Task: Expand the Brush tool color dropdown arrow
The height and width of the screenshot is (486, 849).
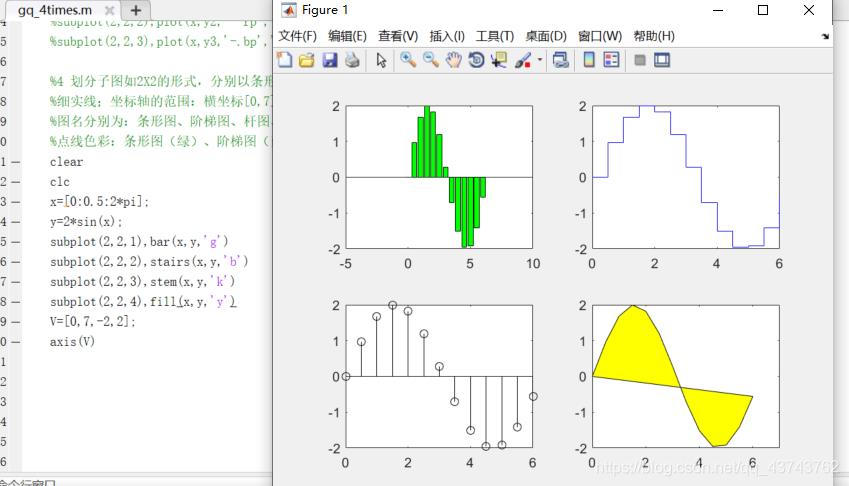Action: click(540, 60)
